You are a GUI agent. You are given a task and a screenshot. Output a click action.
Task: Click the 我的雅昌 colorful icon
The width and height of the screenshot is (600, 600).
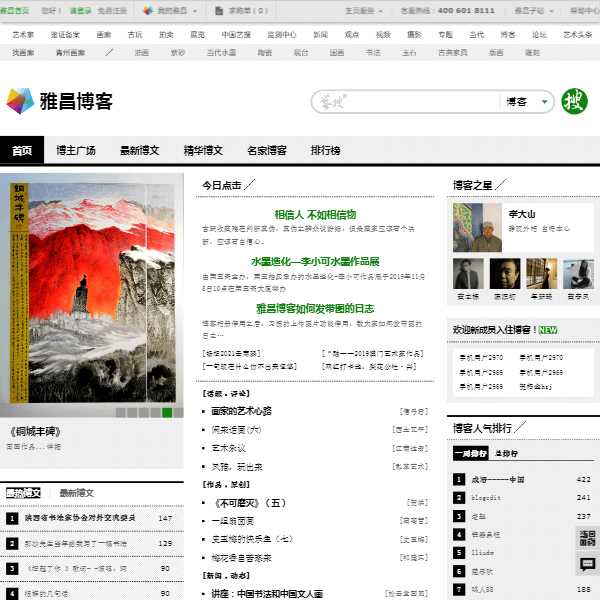coord(148,11)
